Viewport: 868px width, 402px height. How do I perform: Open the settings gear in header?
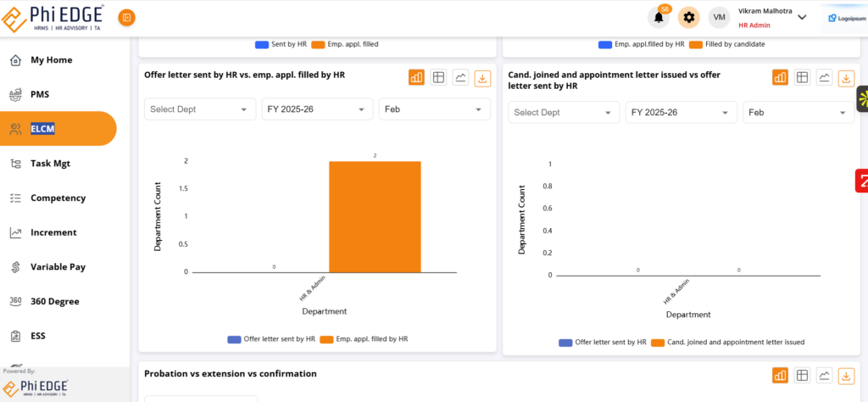point(689,18)
